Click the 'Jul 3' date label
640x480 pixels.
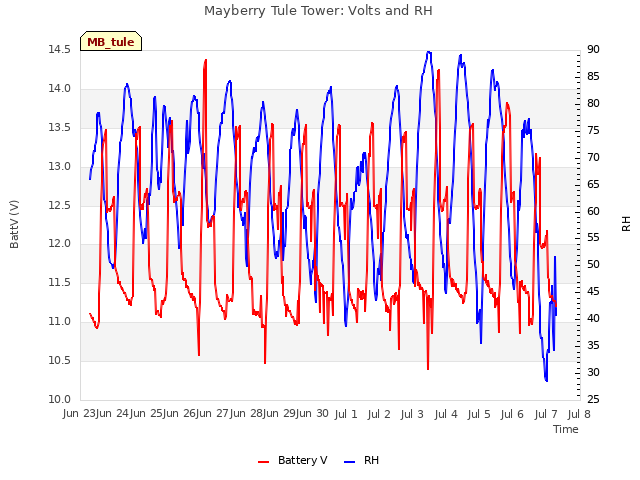(x=412, y=414)
